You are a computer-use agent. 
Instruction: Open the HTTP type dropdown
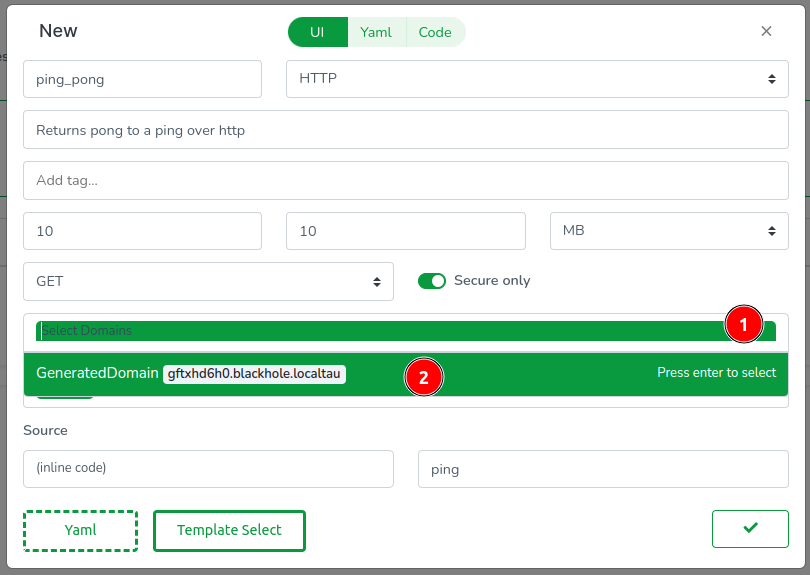[x=537, y=79]
